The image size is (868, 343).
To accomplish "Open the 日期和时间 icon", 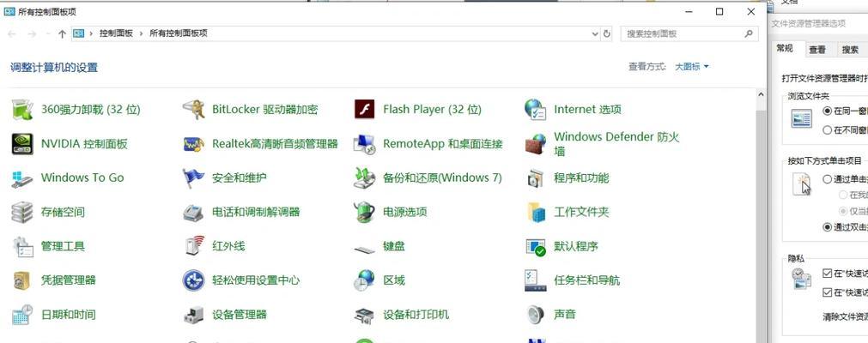I will pos(22,315).
